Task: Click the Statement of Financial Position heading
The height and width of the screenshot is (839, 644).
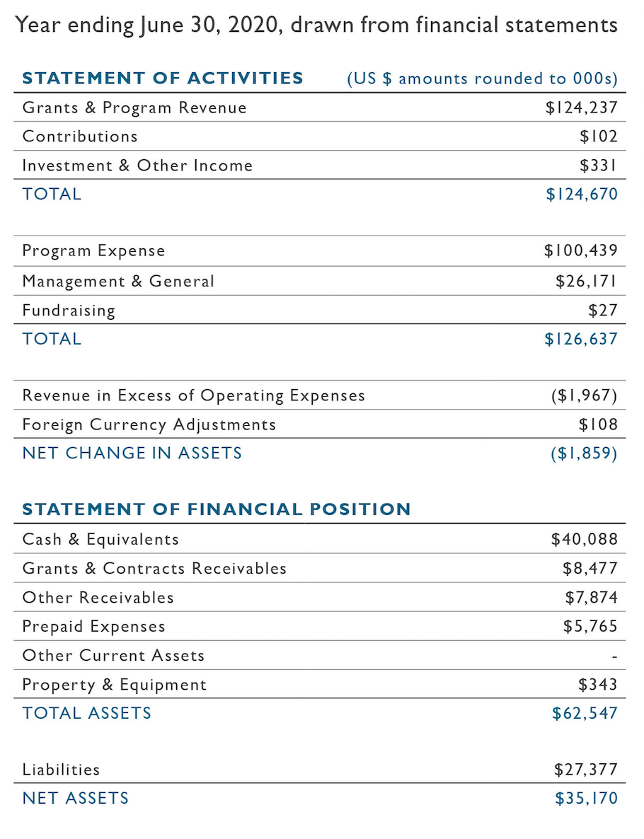Action: click(217, 509)
